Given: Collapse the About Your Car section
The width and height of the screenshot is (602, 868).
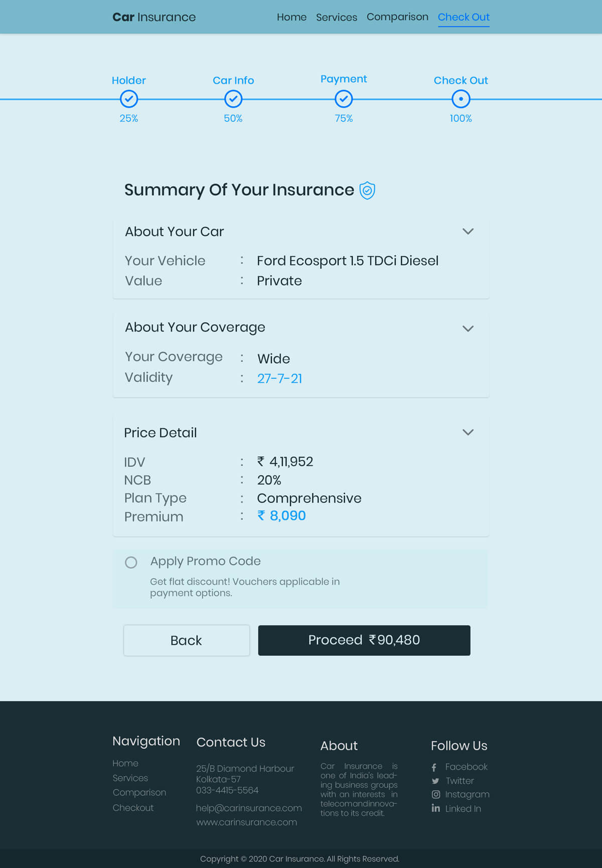Looking at the screenshot, I should [468, 232].
